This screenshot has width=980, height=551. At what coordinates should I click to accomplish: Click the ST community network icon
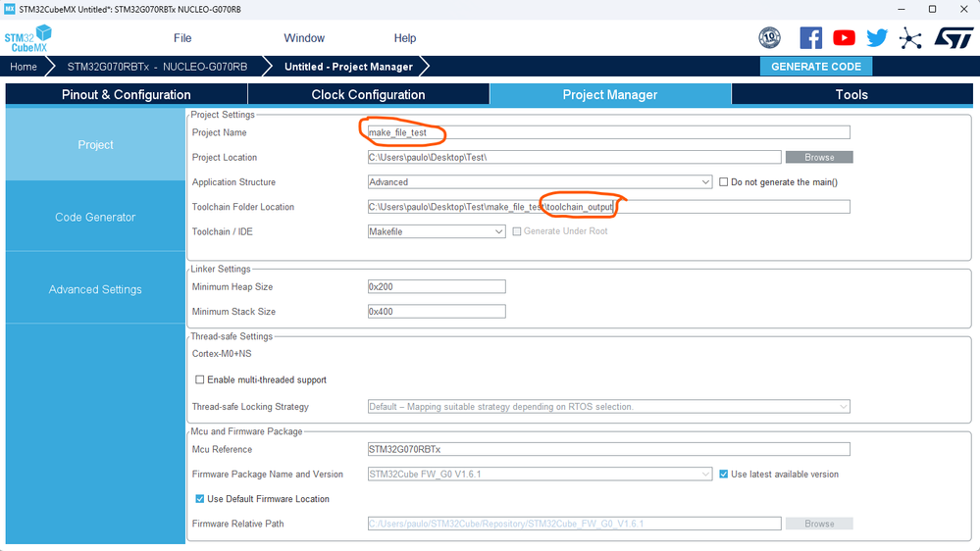(910, 38)
